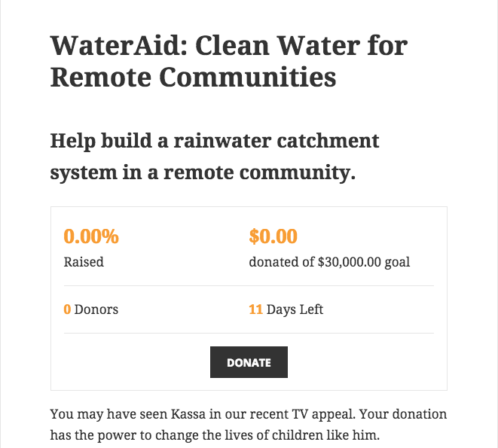Click the 0.00% raised percentage
This screenshot has width=498, height=448.
pos(91,236)
